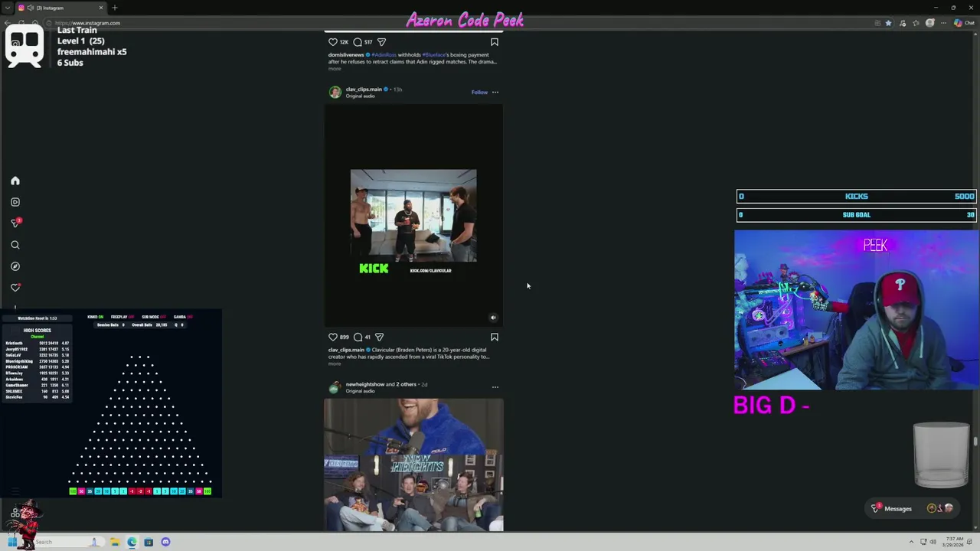Open Microsoft Edge from taskbar
980x551 pixels.
point(132,542)
